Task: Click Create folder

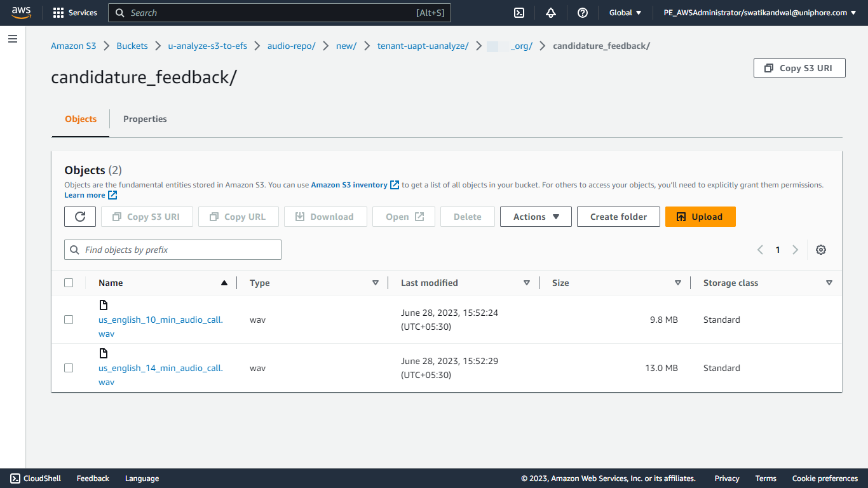Action: tap(618, 217)
